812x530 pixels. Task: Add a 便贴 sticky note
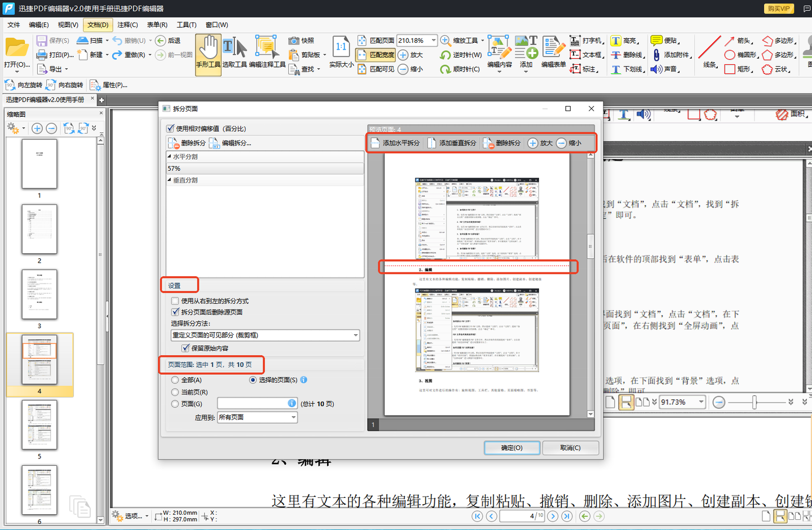(664, 41)
